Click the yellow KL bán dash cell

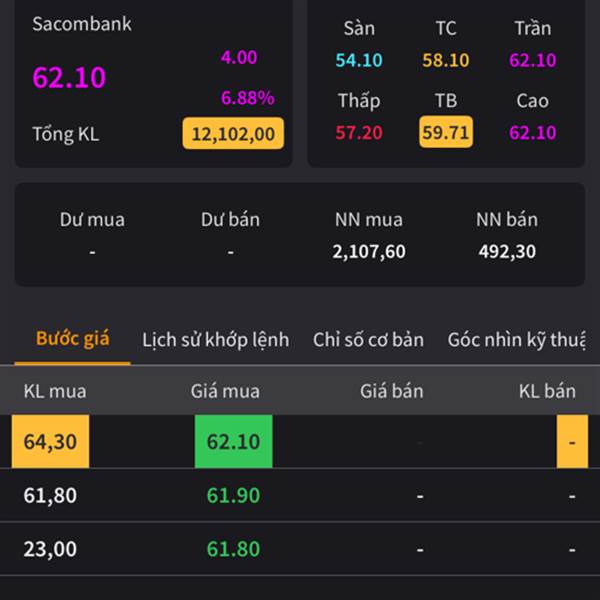click(572, 442)
